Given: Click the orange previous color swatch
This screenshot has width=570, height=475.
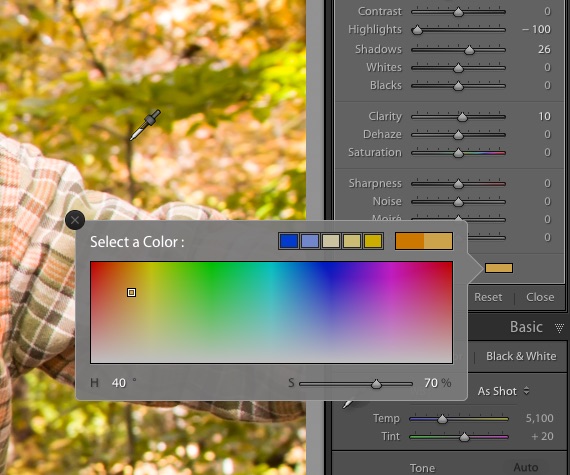Looking at the screenshot, I should pos(410,241).
